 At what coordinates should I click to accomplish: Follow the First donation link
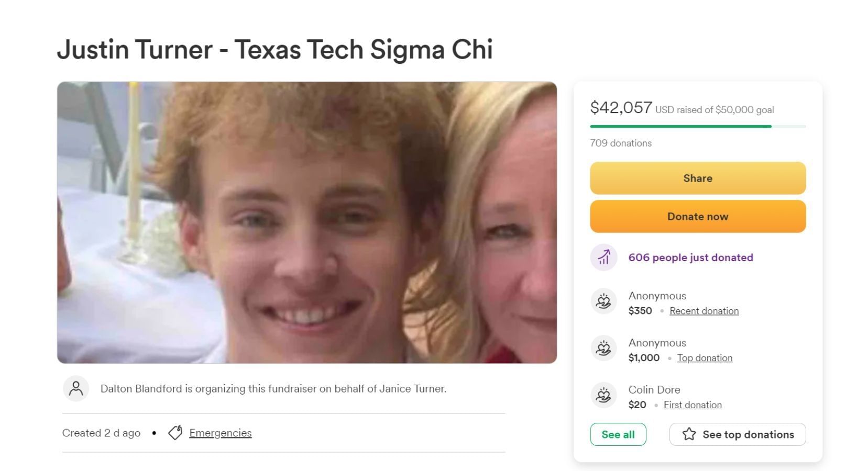(x=692, y=405)
